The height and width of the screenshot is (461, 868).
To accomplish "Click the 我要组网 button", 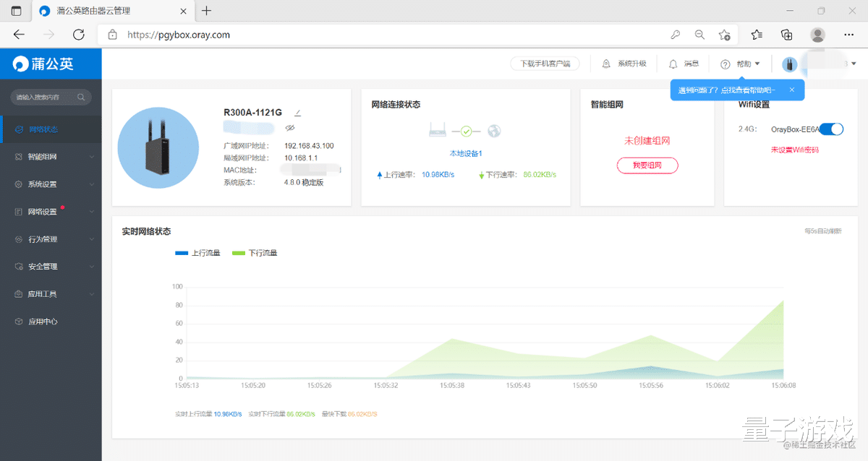I will pos(647,165).
